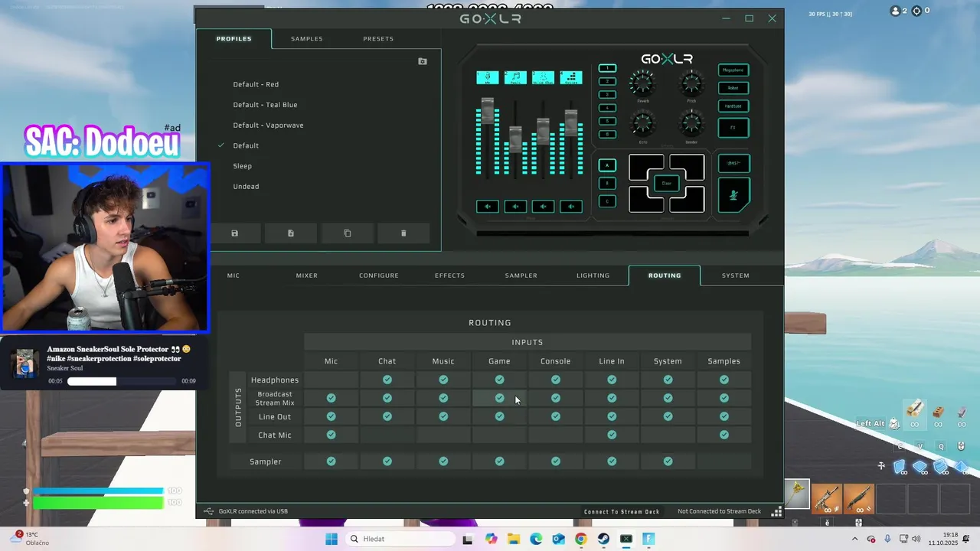
Task: Click the censor bleep button
Action: pyautogui.click(x=733, y=163)
